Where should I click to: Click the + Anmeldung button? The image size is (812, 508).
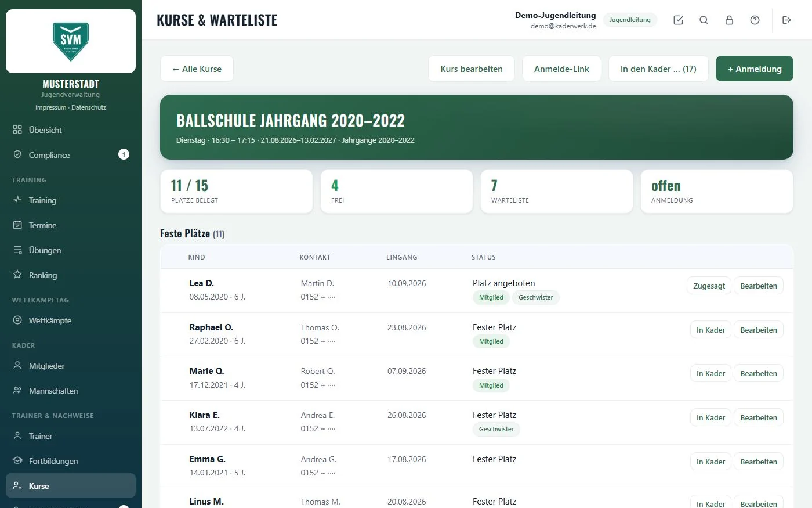pos(754,69)
